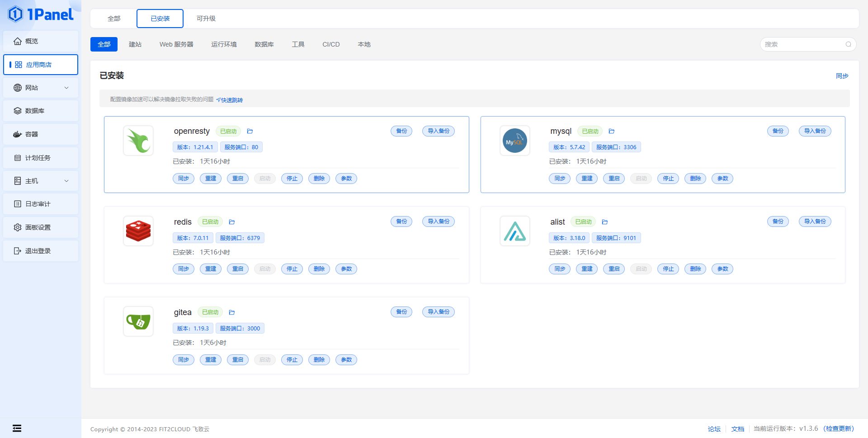
Task: Click 备份 for mysql
Action: [x=778, y=131]
